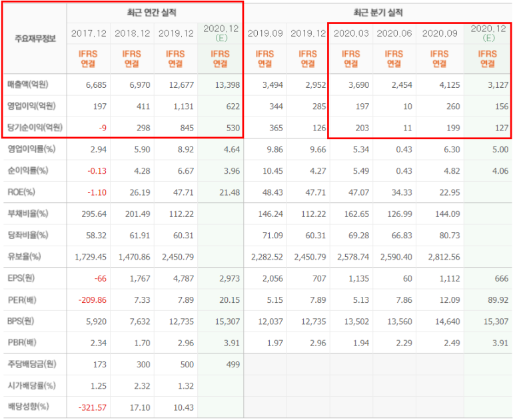Click the dividend per share value 173
The image size is (515, 420).
[x=100, y=365]
